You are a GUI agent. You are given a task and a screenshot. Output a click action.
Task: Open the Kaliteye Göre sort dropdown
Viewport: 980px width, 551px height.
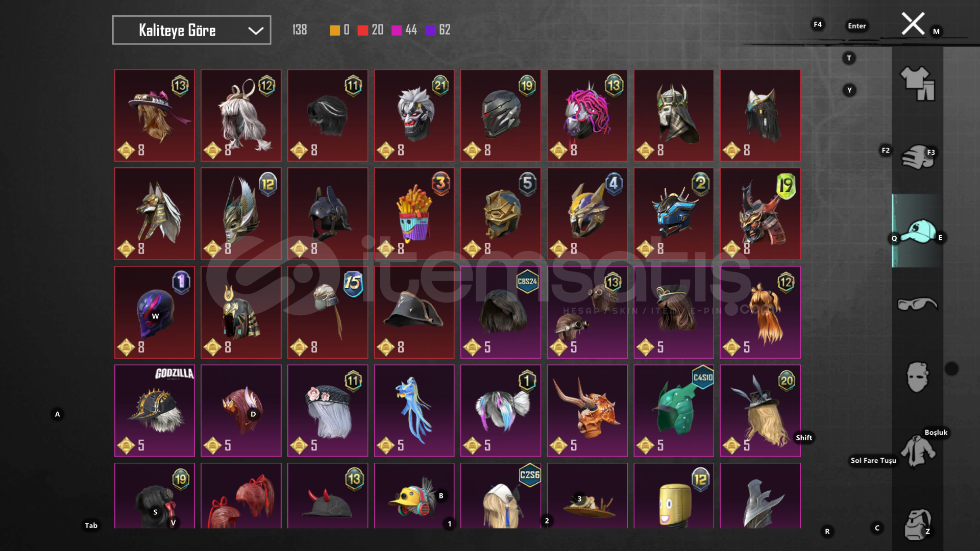coord(191,30)
